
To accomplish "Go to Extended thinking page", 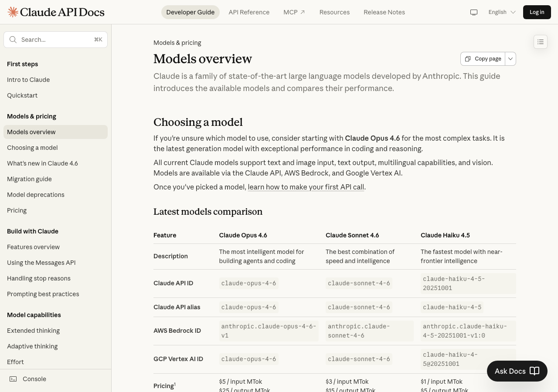I will tap(33, 331).
